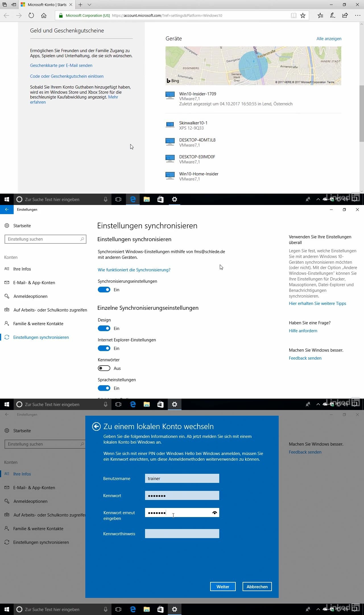Image resolution: width=364 pixels, height=615 pixels.
Task: Expand the Edge tab preview chevron
Action: (89, 5)
